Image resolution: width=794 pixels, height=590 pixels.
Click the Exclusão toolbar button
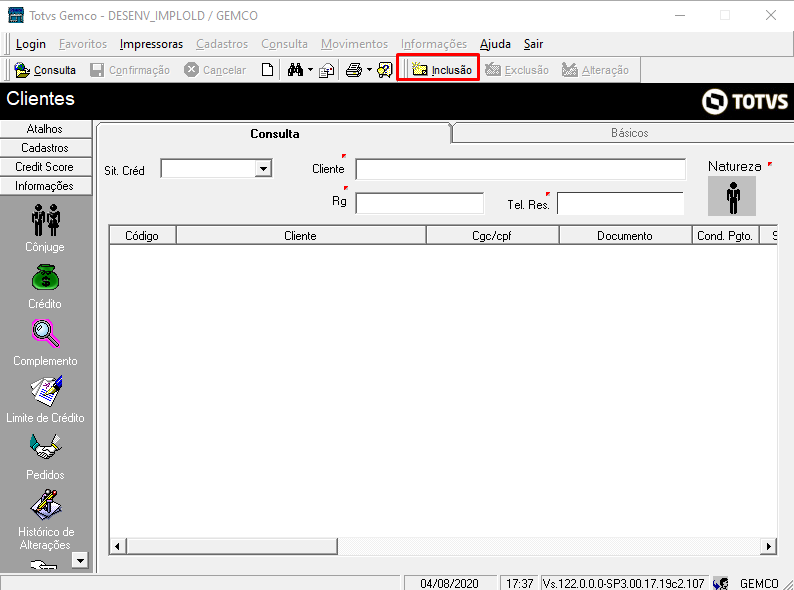[517, 70]
